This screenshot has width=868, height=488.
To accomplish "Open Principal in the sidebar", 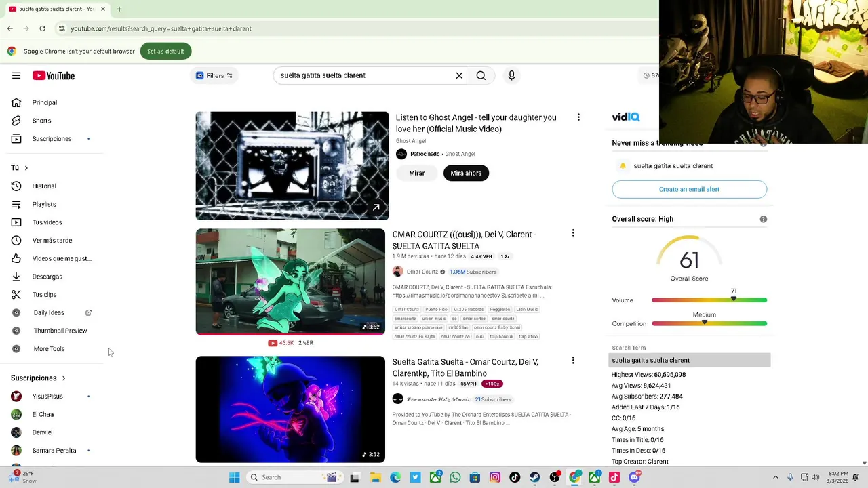I will 45,102.
